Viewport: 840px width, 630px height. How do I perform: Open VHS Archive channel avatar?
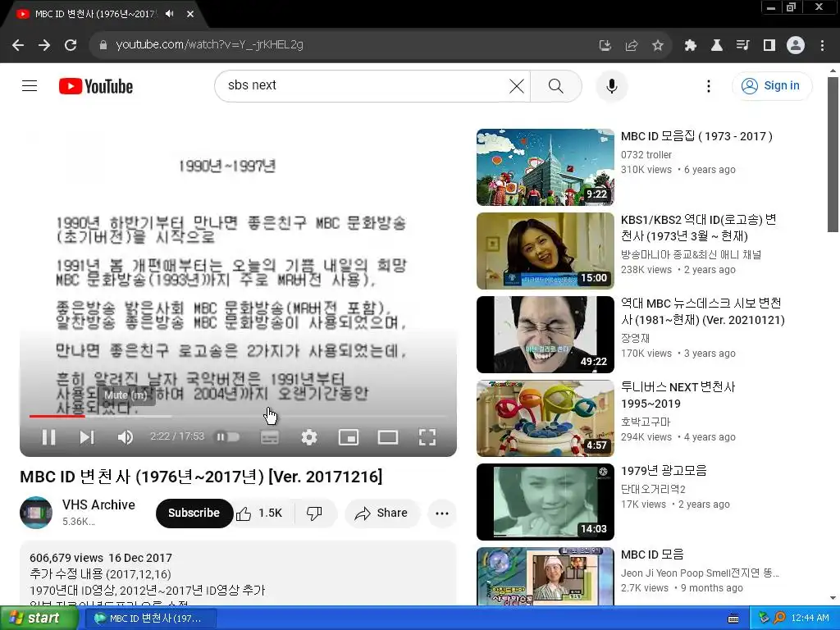36,513
